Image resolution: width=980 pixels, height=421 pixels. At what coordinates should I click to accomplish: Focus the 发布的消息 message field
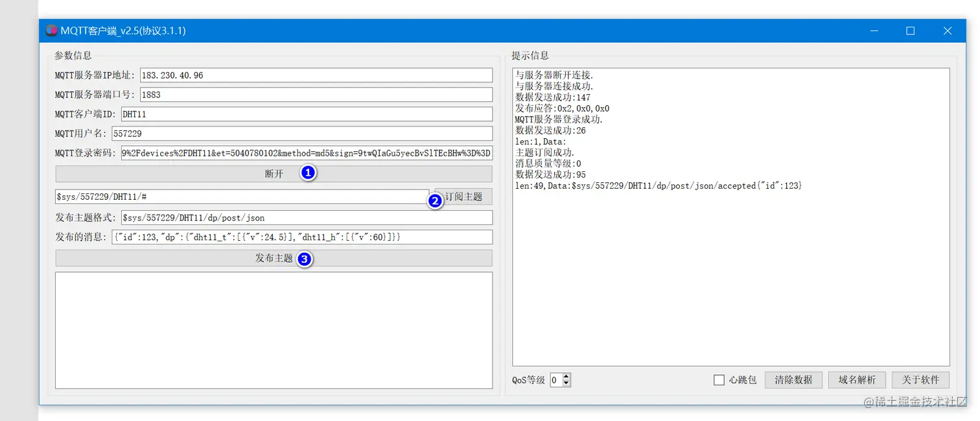coord(302,237)
